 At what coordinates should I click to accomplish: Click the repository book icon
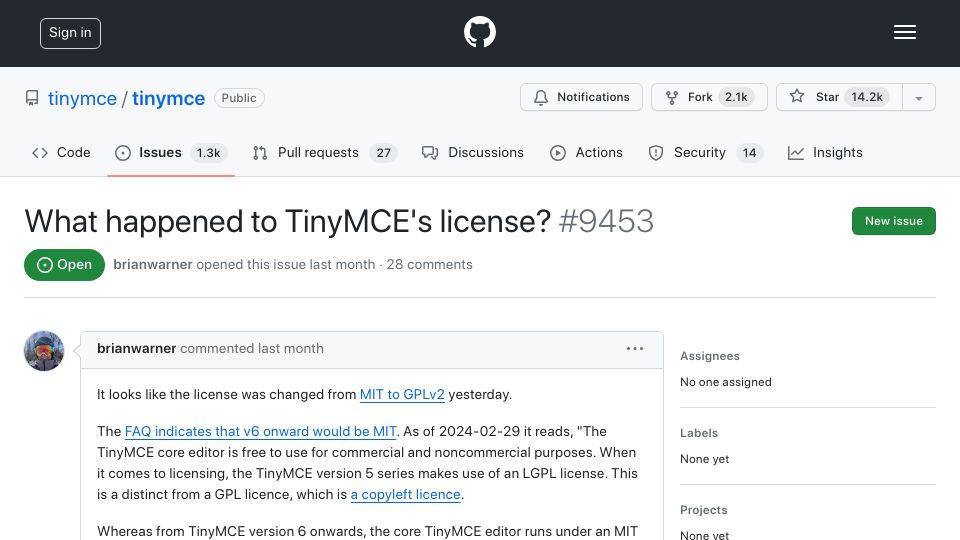(x=32, y=98)
